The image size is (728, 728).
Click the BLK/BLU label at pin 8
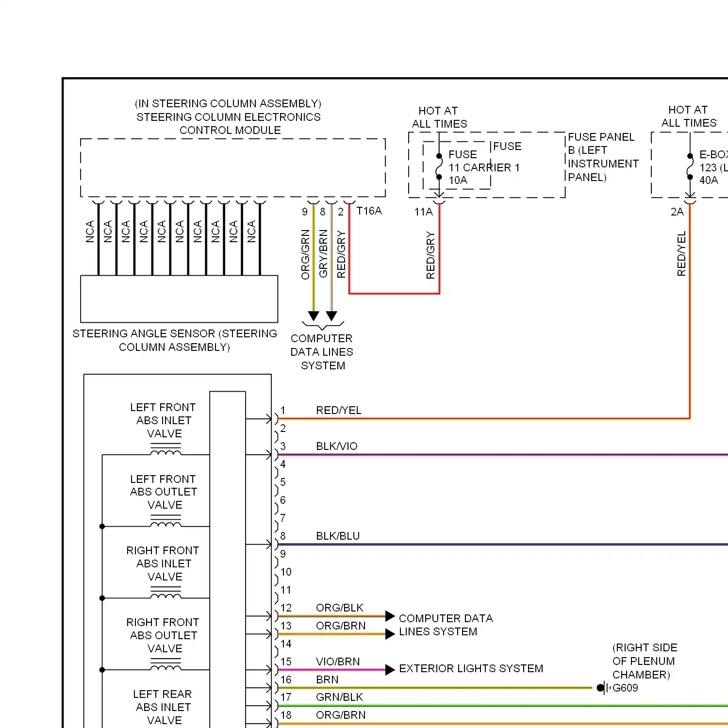pos(338,536)
